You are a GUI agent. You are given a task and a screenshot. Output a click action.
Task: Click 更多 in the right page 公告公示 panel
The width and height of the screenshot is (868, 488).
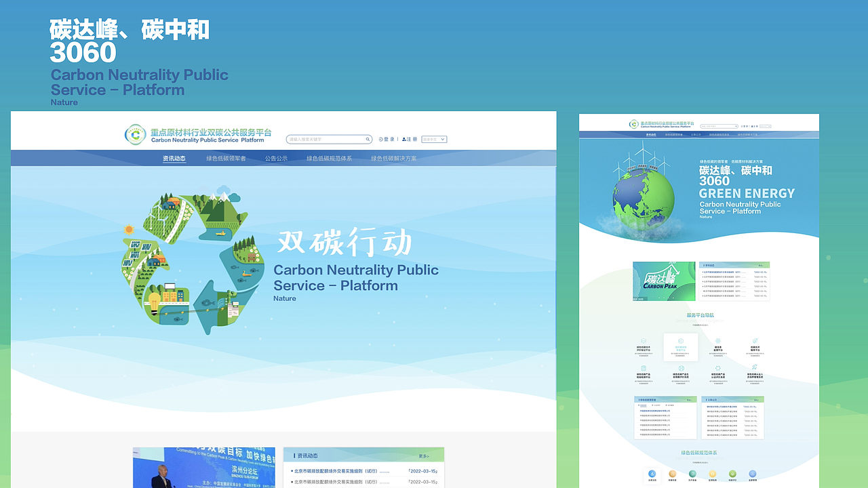point(757,400)
